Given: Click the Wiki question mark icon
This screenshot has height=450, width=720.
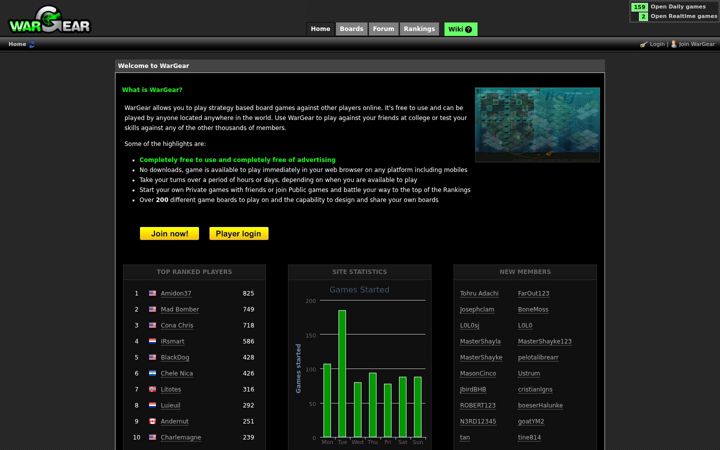Looking at the screenshot, I should pos(468,29).
